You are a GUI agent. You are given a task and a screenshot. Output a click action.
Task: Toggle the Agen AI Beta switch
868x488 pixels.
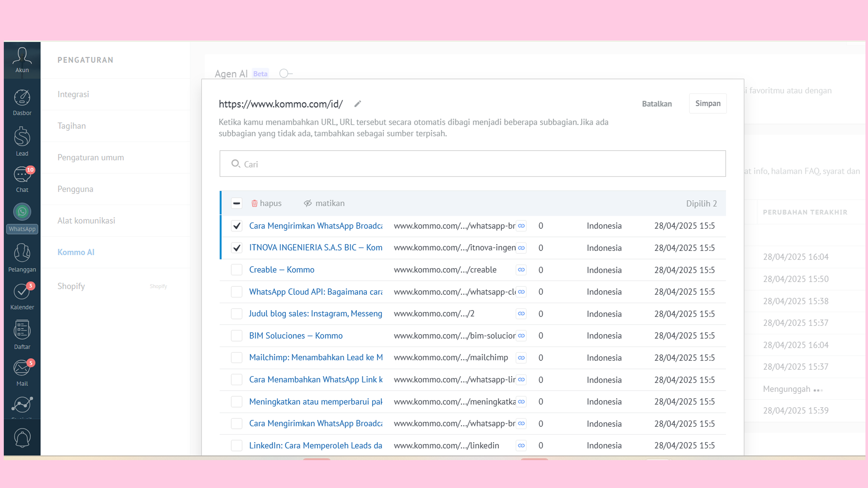[286, 73]
